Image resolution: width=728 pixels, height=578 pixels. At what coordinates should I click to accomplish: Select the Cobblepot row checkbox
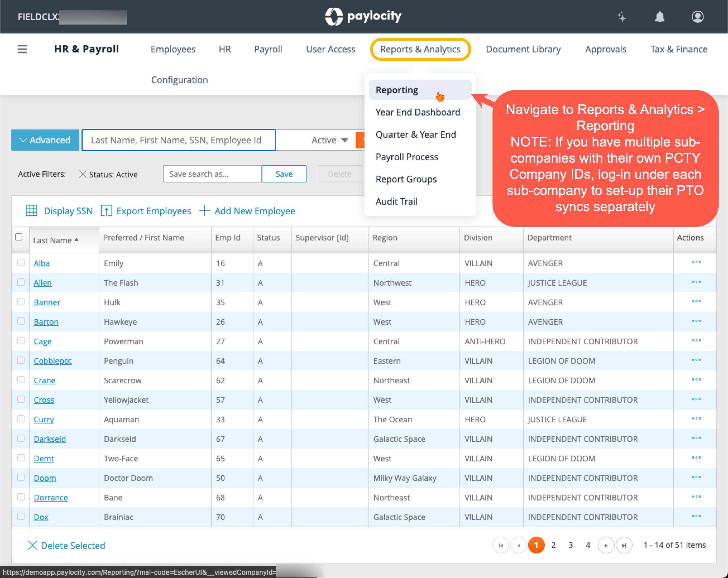click(x=21, y=360)
